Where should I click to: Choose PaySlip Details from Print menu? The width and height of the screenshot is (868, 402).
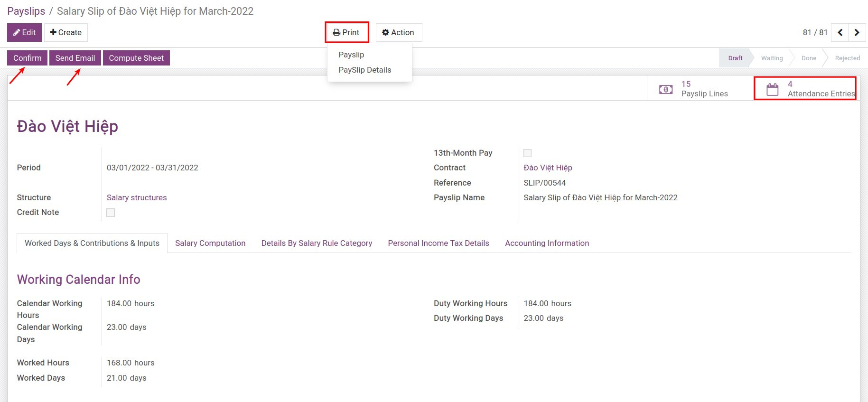pyautogui.click(x=364, y=70)
